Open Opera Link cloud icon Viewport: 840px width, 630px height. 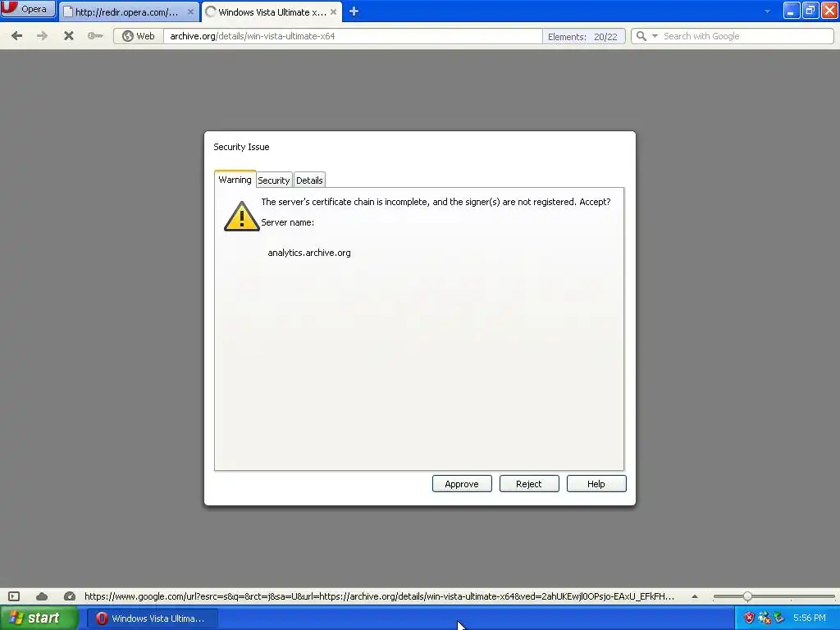42,596
